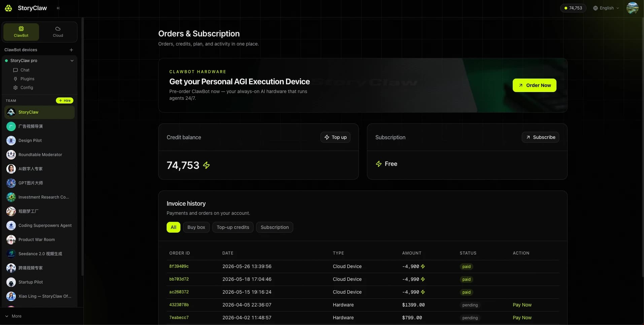Image resolution: width=644 pixels, height=325 pixels.
Task: Select the Design Pilot agent avatar
Action: pos(11,141)
